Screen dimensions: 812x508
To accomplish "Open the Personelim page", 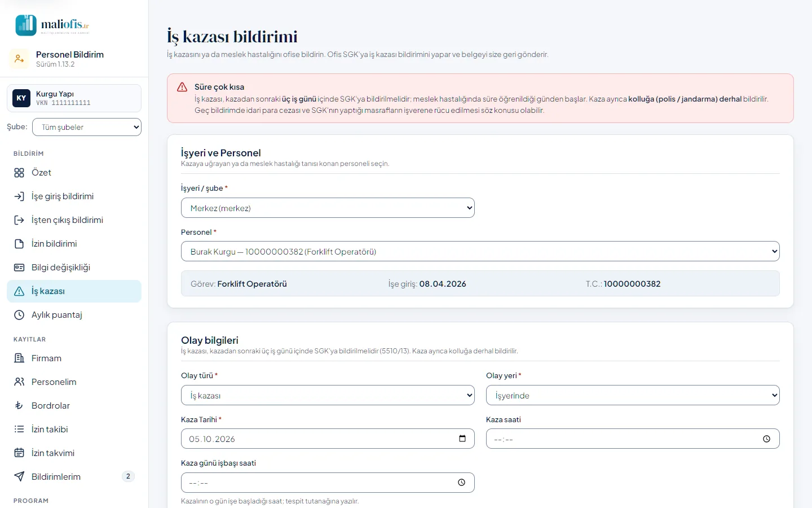I will pyautogui.click(x=74, y=382).
